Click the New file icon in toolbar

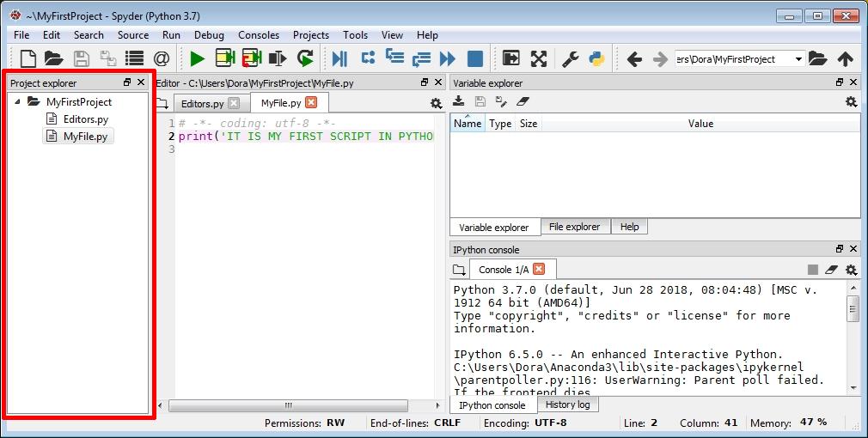point(28,59)
